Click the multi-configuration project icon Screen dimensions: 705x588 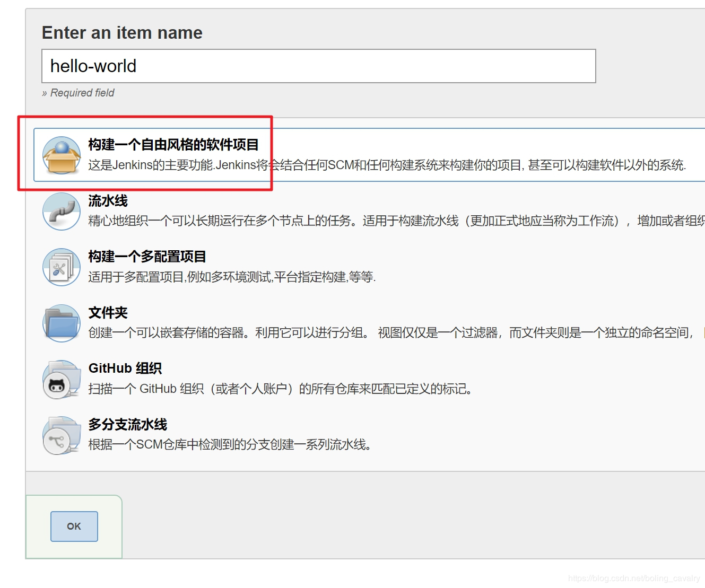pyautogui.click(x=62, y=267)
